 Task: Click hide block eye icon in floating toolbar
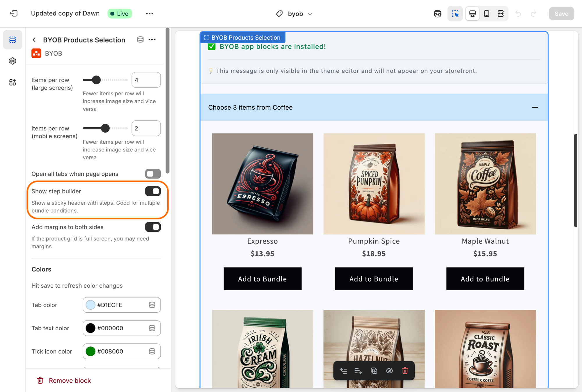pyautogui.click(x=389, y=371)
